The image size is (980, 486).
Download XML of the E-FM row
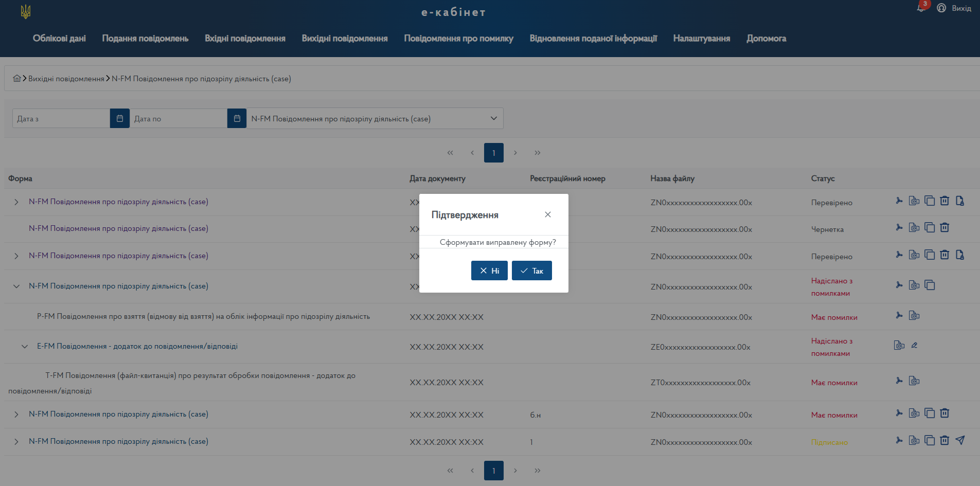coord(899,345)
